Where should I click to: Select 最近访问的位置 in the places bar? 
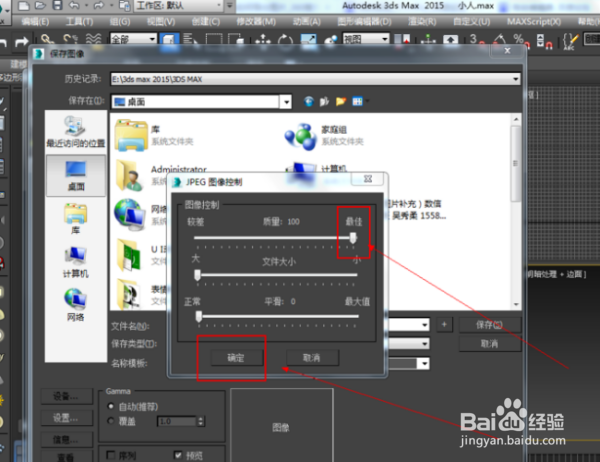76,132
